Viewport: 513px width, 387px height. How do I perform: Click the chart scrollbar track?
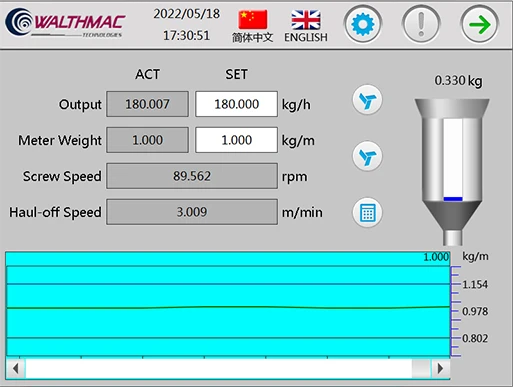218,368
